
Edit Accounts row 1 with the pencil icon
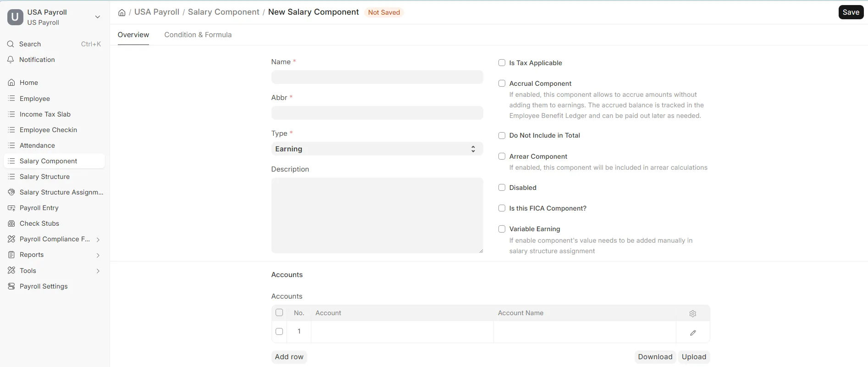[x=693, y=333]
